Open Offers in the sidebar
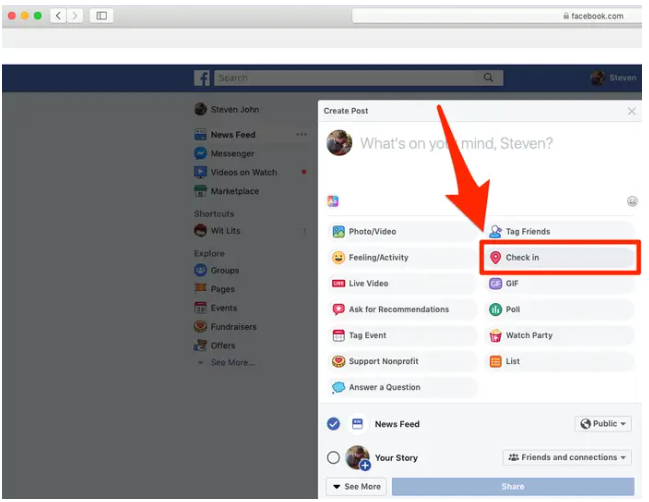 (215, 345)
